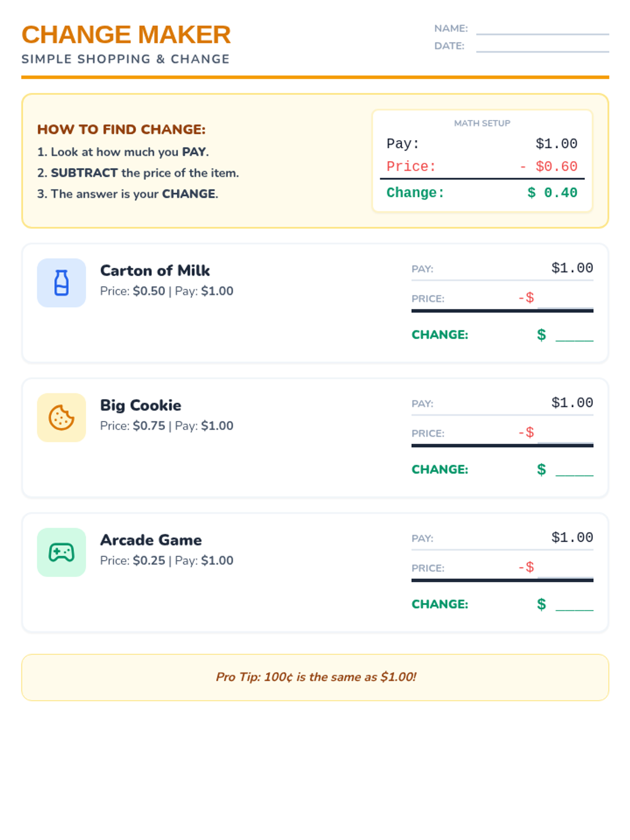This screenshot has height=840, width=630.
Task: Select the Big Cookie change blank
Action: pos(574,470)
